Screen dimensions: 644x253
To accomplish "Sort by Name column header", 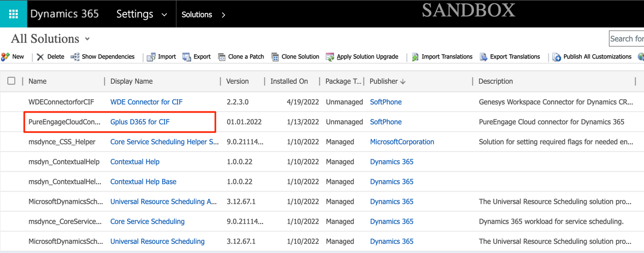I will [x=38, y=81].
